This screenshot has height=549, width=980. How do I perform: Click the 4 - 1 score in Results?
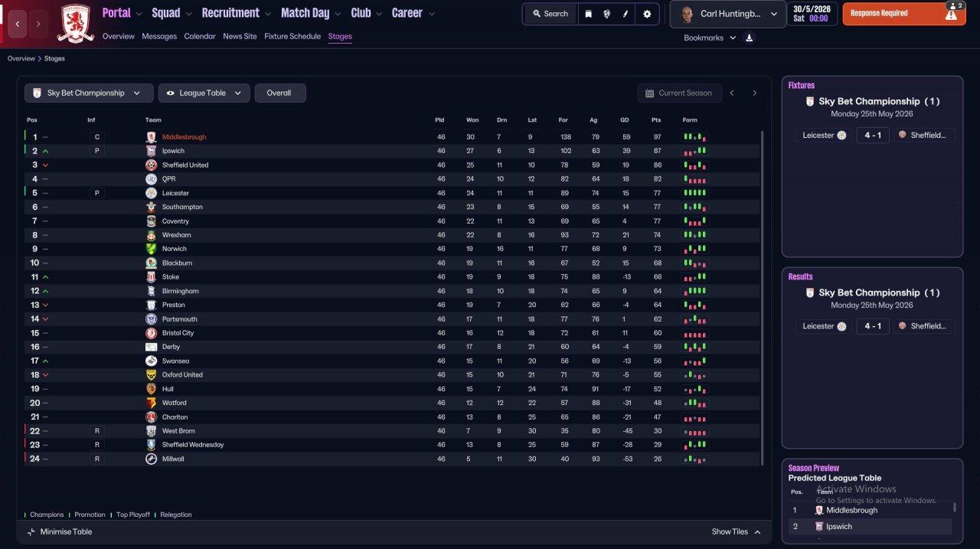(x=873, y=326)
